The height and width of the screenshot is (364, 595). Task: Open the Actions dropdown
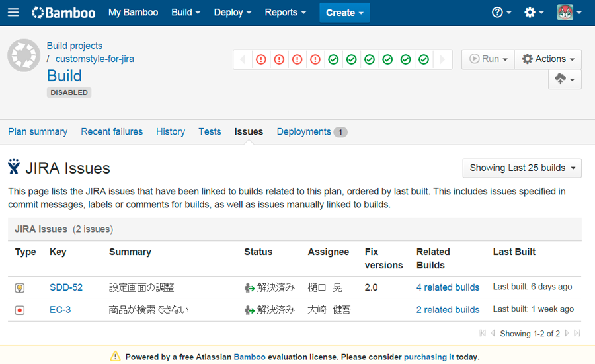tap(548, 59)
